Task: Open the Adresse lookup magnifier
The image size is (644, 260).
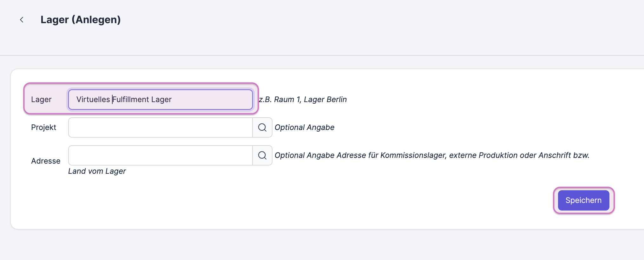Action: (x=262, y=155)
